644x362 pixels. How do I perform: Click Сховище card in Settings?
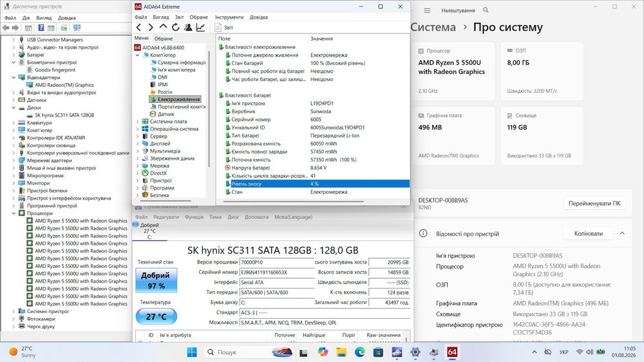tap(542, 136)
